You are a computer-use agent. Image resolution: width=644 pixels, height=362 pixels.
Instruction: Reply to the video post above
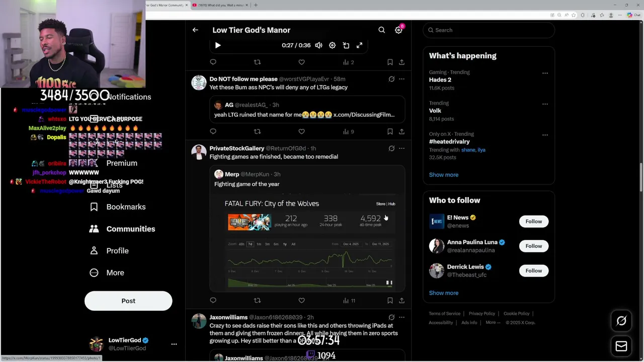(213, 62)
